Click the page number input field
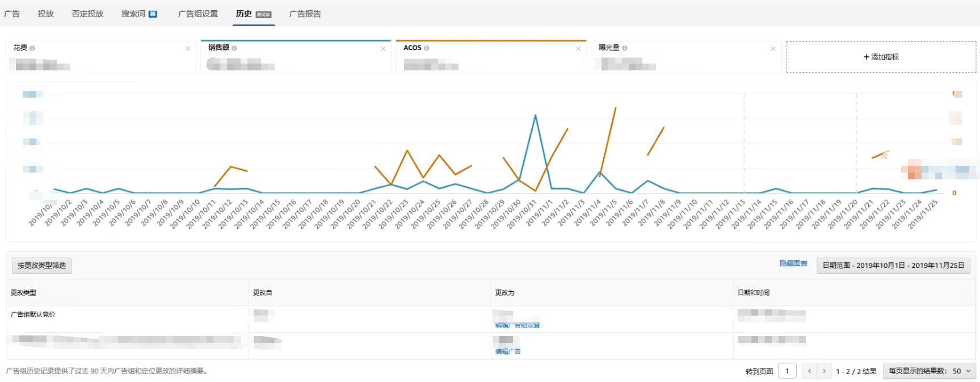 (x=787, y=371)
